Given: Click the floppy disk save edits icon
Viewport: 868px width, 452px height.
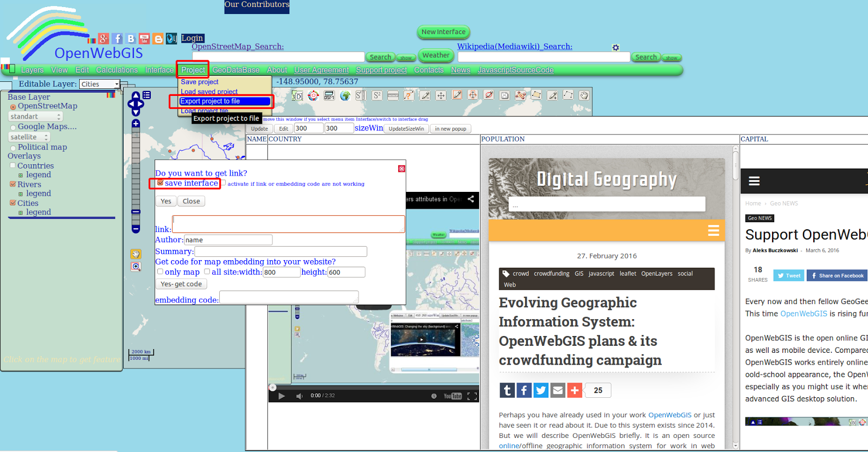Looking at the screenshot, I should [x=505, y=95].
